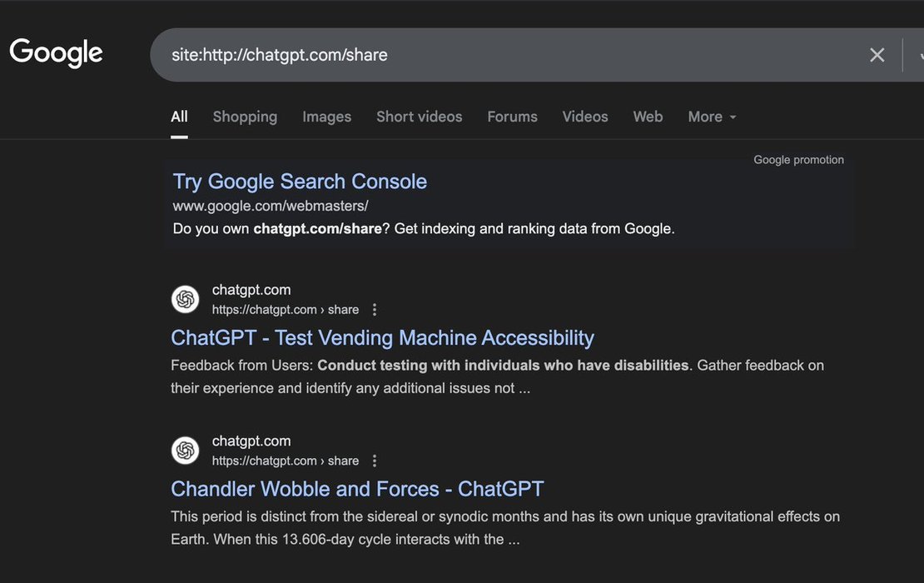
Task: Open the Short videos tab
Action: [x=419, y=117]
